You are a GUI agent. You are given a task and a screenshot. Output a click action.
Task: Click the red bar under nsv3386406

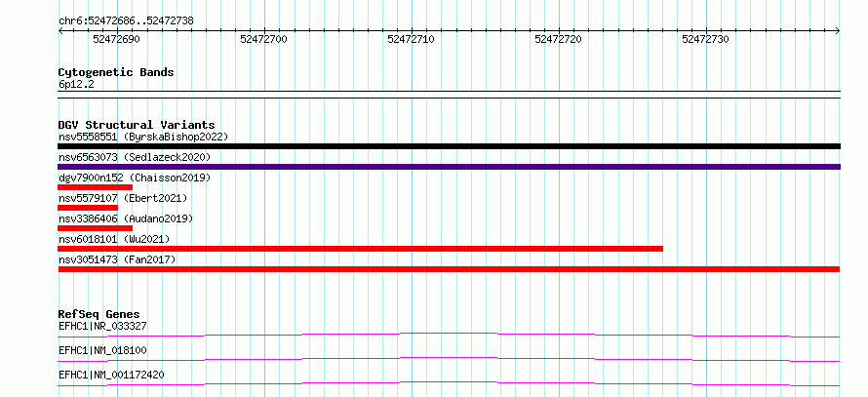click(96, 228)
